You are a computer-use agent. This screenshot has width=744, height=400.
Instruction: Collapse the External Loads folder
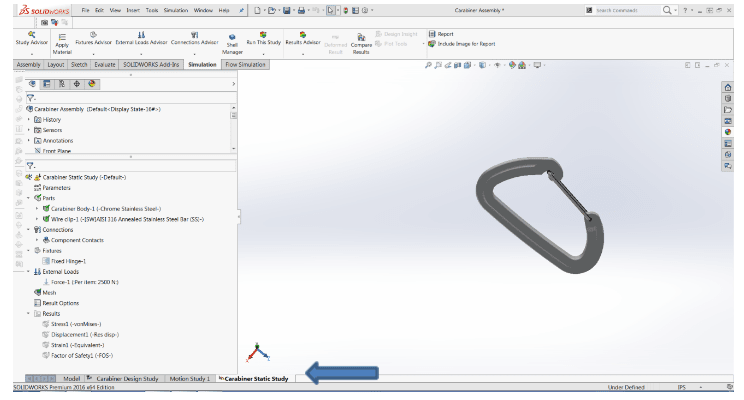pos(29,271)
